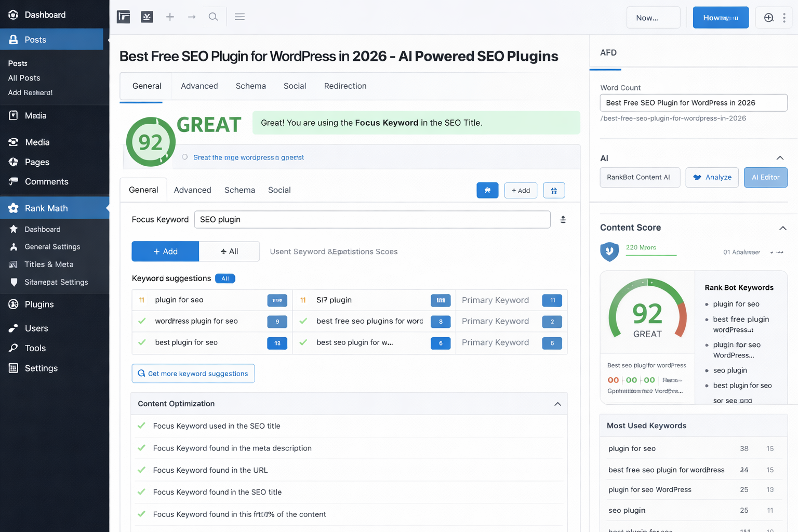Open the hamburger menu in top toolbar
The width and height of the screenshot is (798, 532).
pyautogui.click(x=240, y=17)
